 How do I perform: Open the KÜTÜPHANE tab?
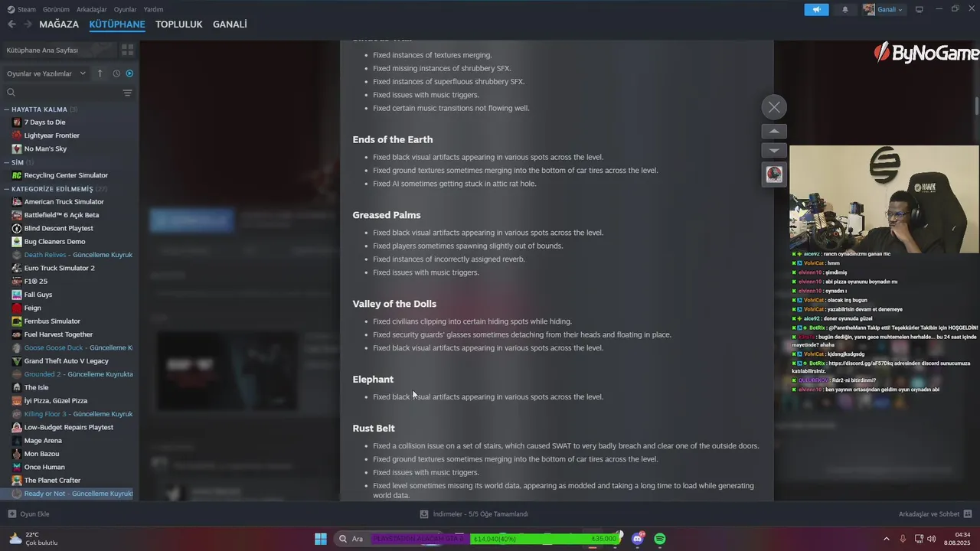click(117, 24)
